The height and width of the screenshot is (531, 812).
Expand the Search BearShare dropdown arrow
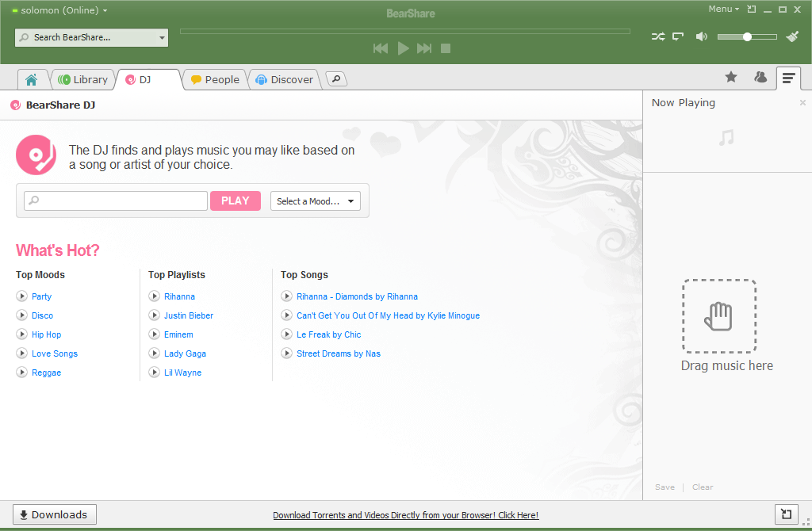[x=162, y=38]
